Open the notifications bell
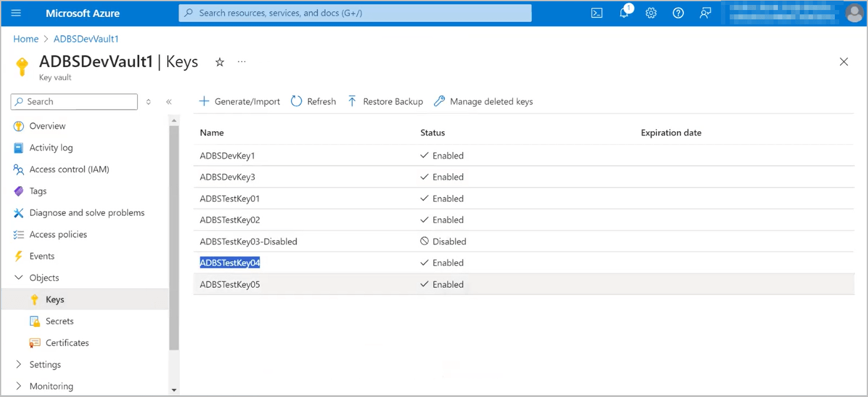This screenshot has height=397, width=868. [x=624, y=13]
